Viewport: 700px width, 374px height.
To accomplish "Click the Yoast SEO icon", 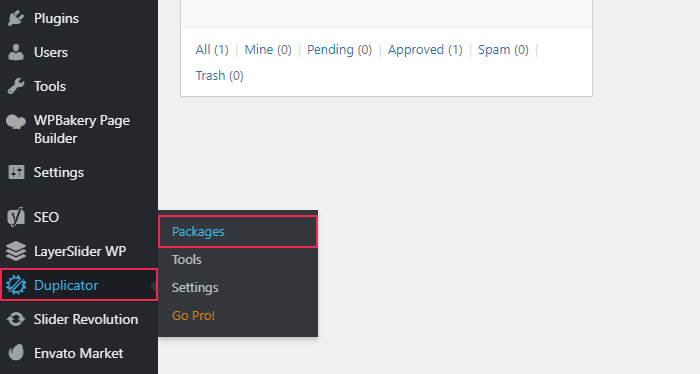I will (x=16, y=217).
